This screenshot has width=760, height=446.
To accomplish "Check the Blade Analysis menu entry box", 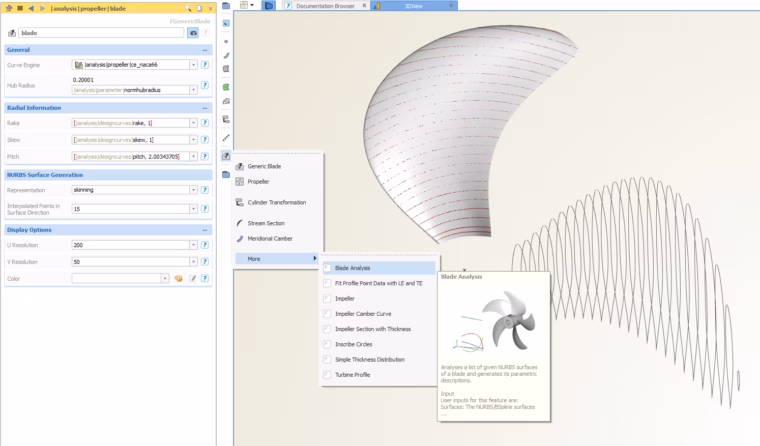I will point(327,268).
